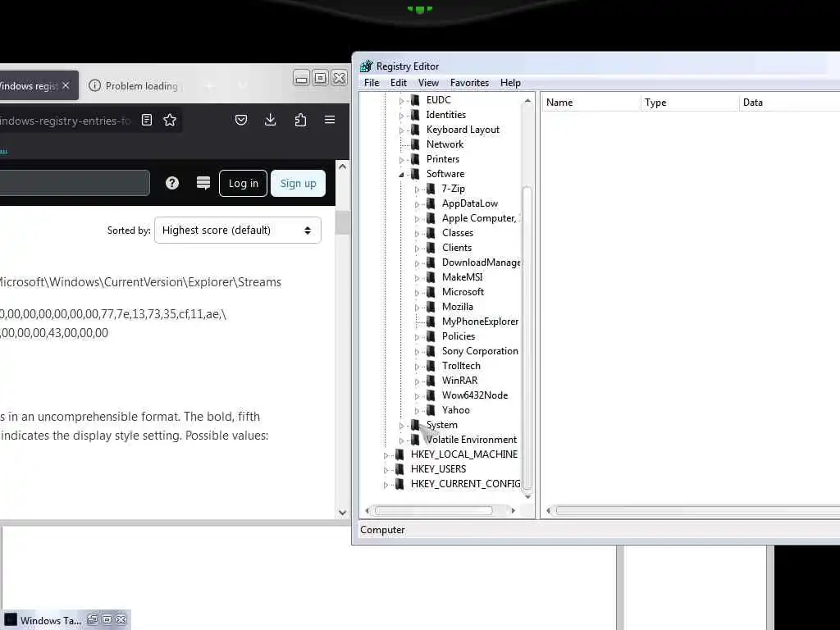Open the View menu in Registry Editor
The width and height of the screenshot is (840, 630).
click(x=428, y=83)
